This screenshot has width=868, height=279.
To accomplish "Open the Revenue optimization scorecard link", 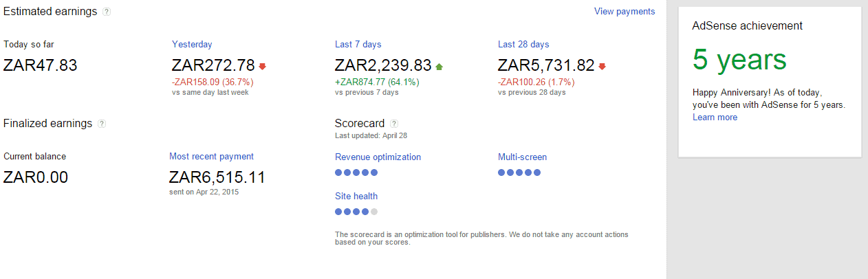I will [378, 157].
